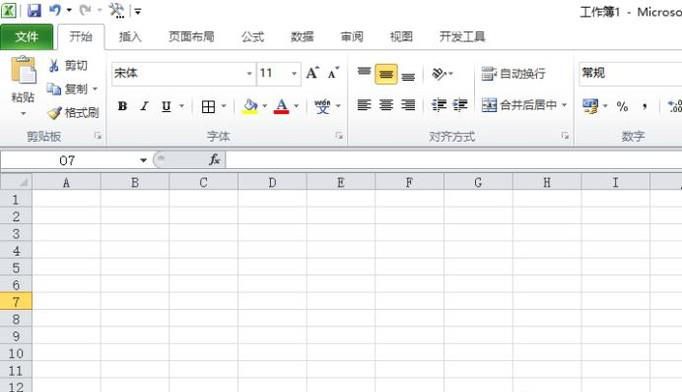Switch to the 视图 View tab
682x392 pixels.
[401, 37]
